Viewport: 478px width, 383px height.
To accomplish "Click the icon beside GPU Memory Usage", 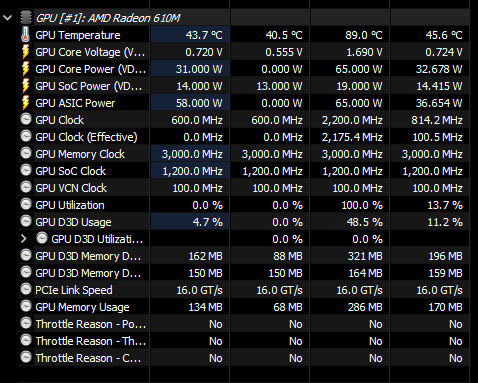I will (26, 306).
